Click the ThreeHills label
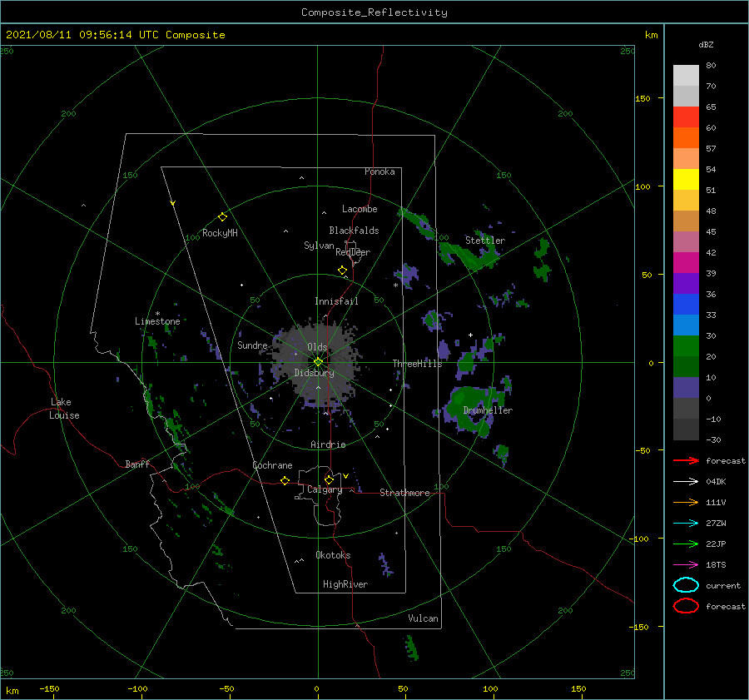749x700 pixels. click(x=417, y=364)
